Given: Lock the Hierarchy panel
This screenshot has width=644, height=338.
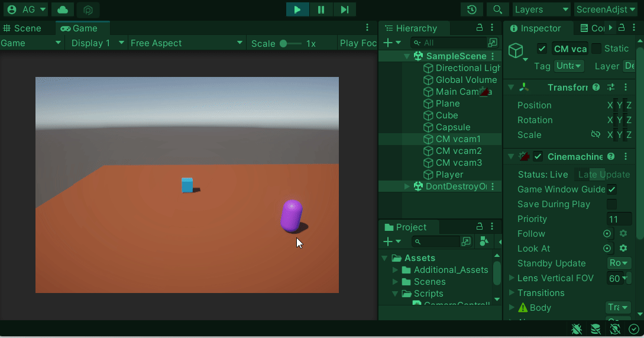Looking at the screenshot, I should click(x=479, y=28).
